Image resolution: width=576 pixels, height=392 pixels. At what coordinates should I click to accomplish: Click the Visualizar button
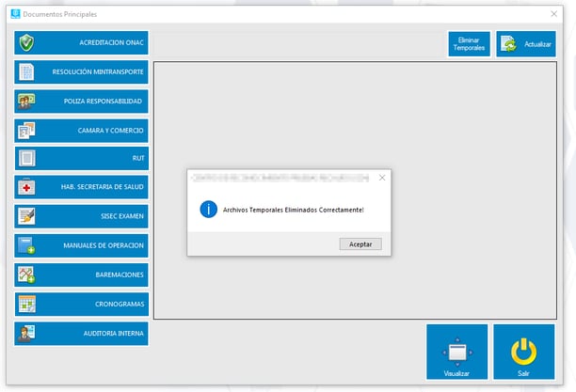(x=456, y=352)
